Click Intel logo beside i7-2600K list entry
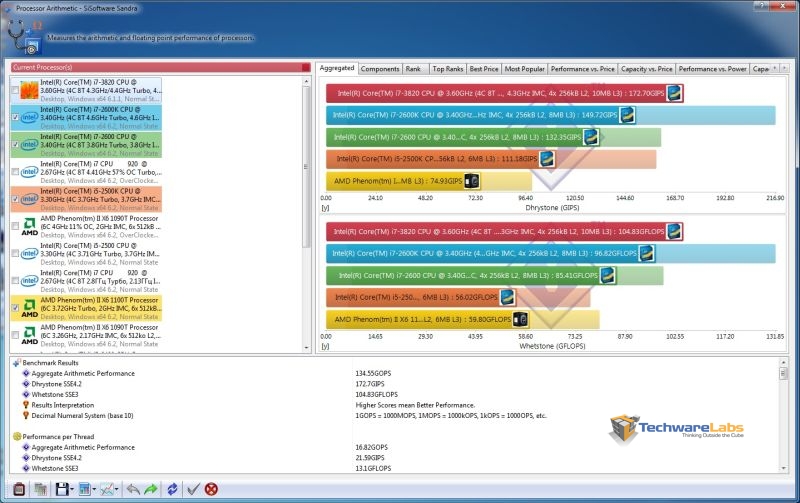Viewport: 800px width, 503px height. tap(30, 117)
